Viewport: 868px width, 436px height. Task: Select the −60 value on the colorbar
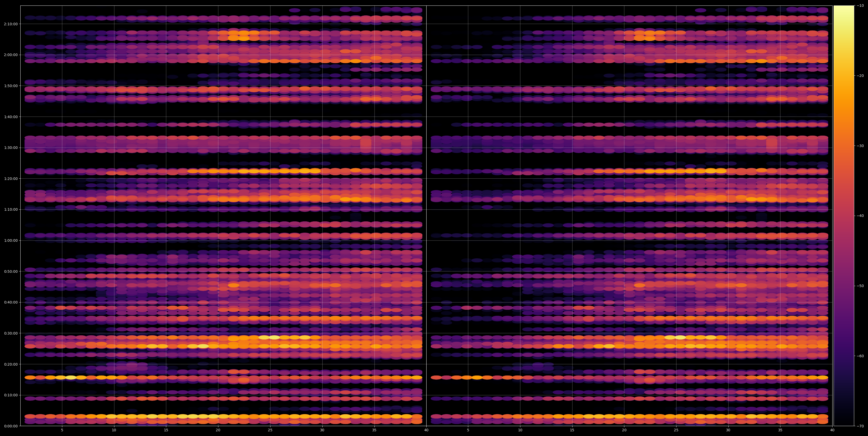861,356
